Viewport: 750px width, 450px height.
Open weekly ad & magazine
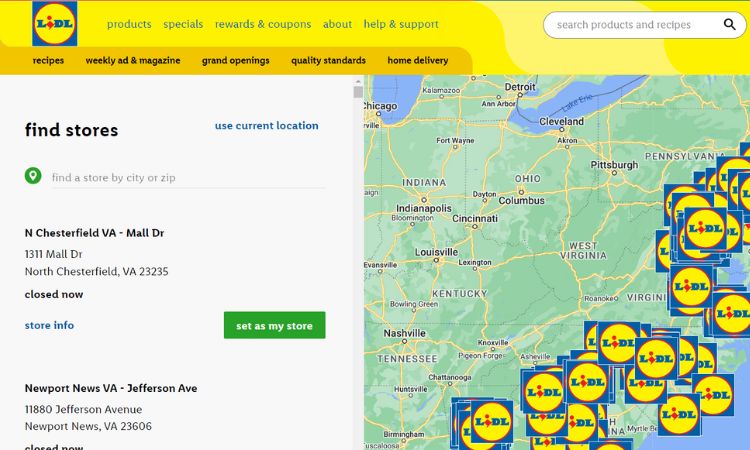coord(133,60)
